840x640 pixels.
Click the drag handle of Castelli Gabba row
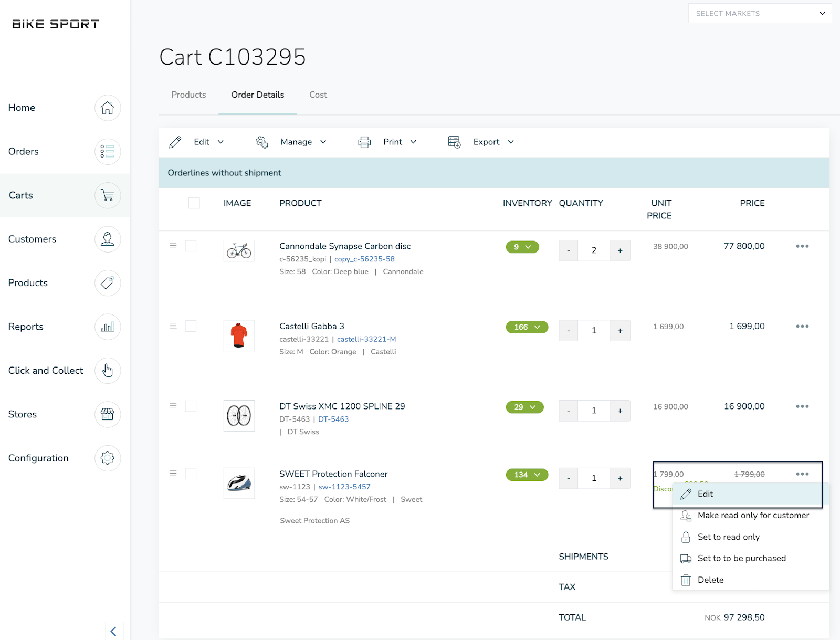click(173, 326)
